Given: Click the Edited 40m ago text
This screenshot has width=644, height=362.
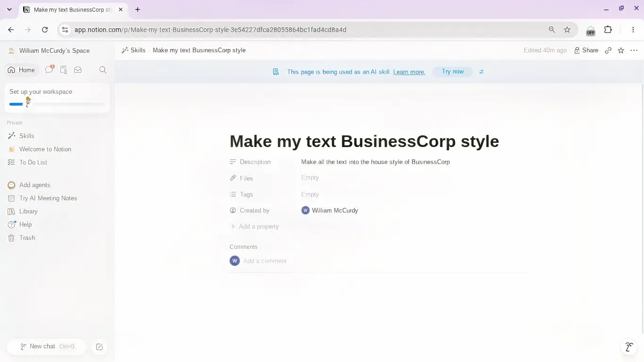Looking at the screenshot, I should pyautogui.click(x=545, y=50).
